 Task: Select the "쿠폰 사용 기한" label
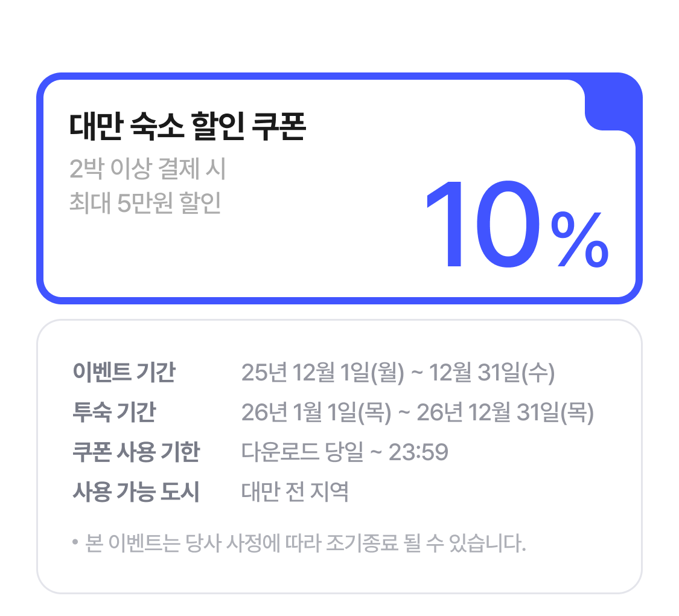pos(136,452)
